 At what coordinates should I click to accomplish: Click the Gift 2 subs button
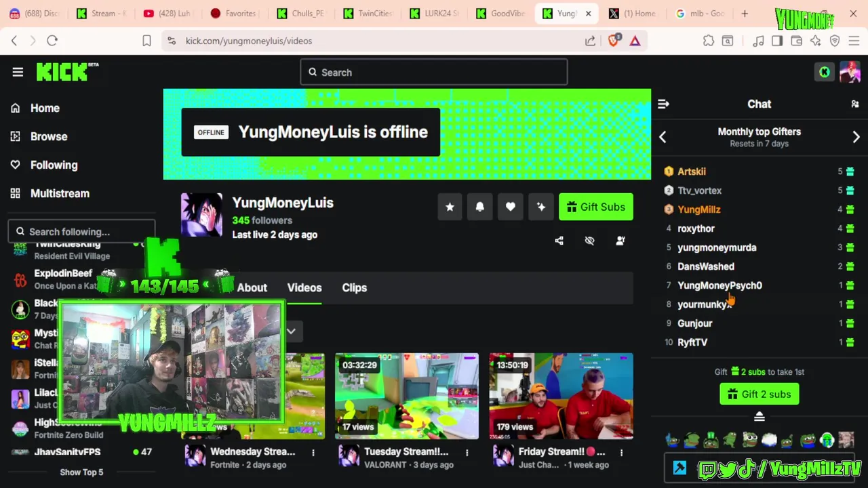(x=759, y=394)
